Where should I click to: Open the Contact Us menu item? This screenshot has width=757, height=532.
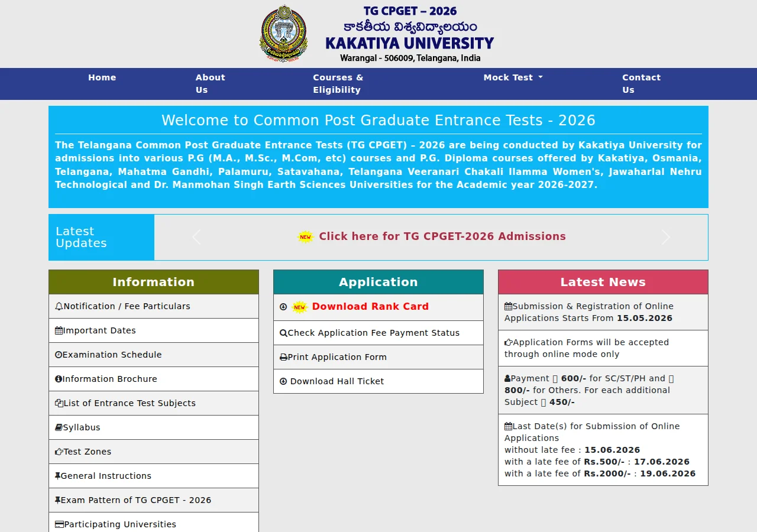641,84
